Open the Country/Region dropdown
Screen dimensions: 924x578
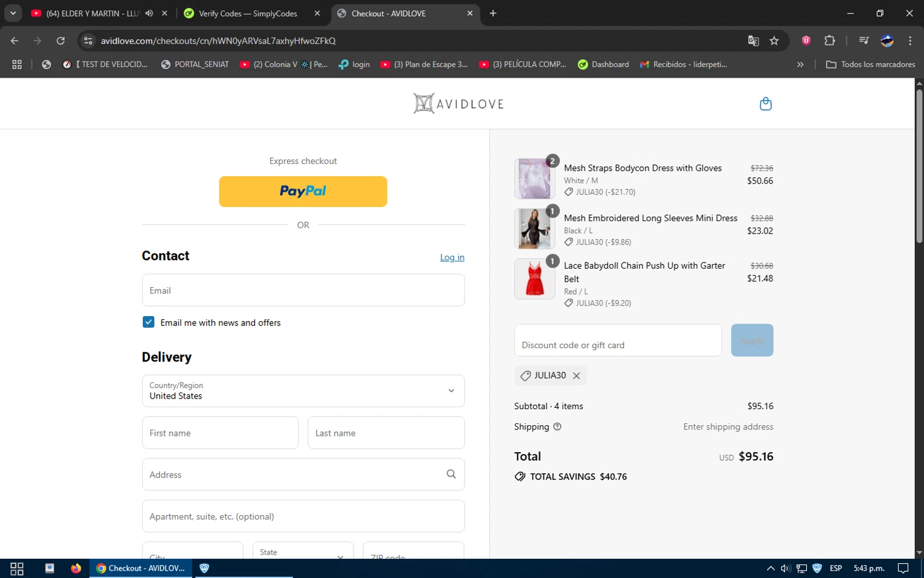[303, 391]
